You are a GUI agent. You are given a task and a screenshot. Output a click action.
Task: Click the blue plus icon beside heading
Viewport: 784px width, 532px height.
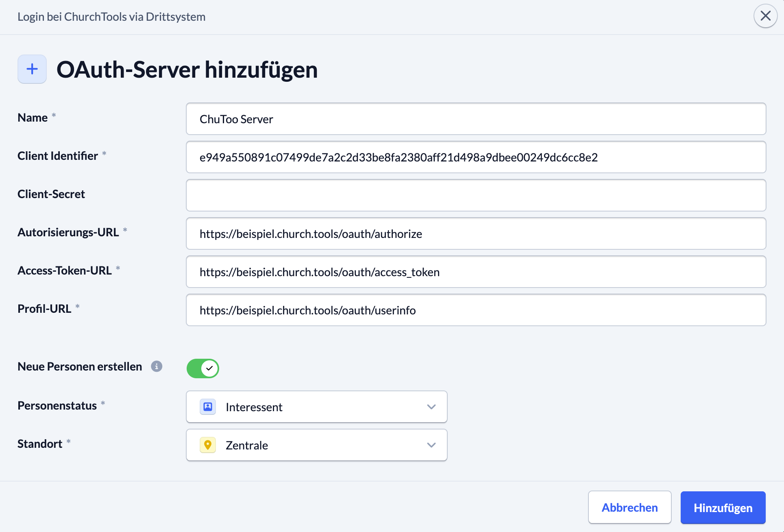click(x=32, y=69)
